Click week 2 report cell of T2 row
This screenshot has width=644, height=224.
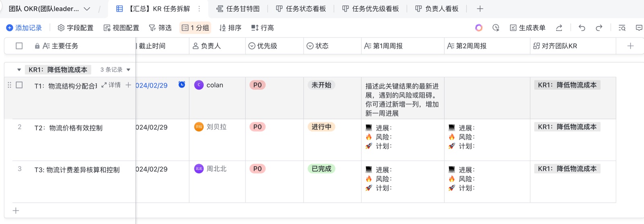[x=487, y=140]
